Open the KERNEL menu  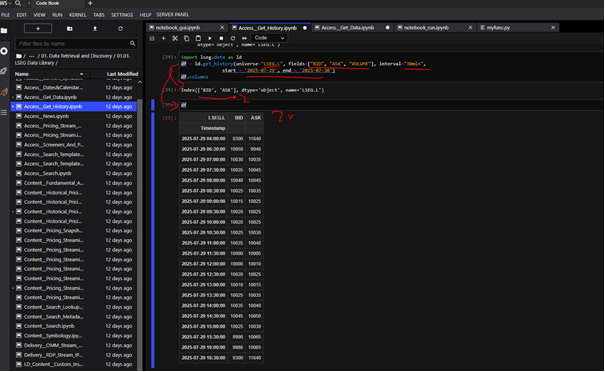pyautogui.click(x=78, y=15)
